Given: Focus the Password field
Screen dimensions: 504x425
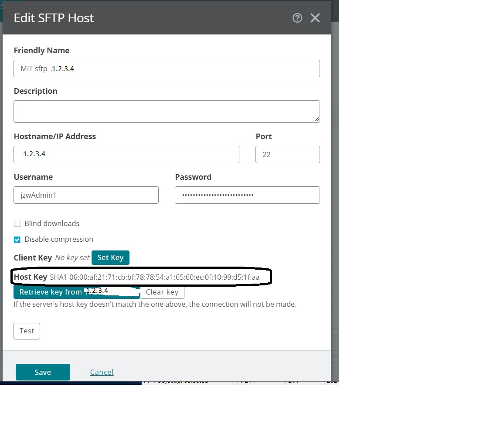Looking at the screenshot, I should click(x=247, y=195).
